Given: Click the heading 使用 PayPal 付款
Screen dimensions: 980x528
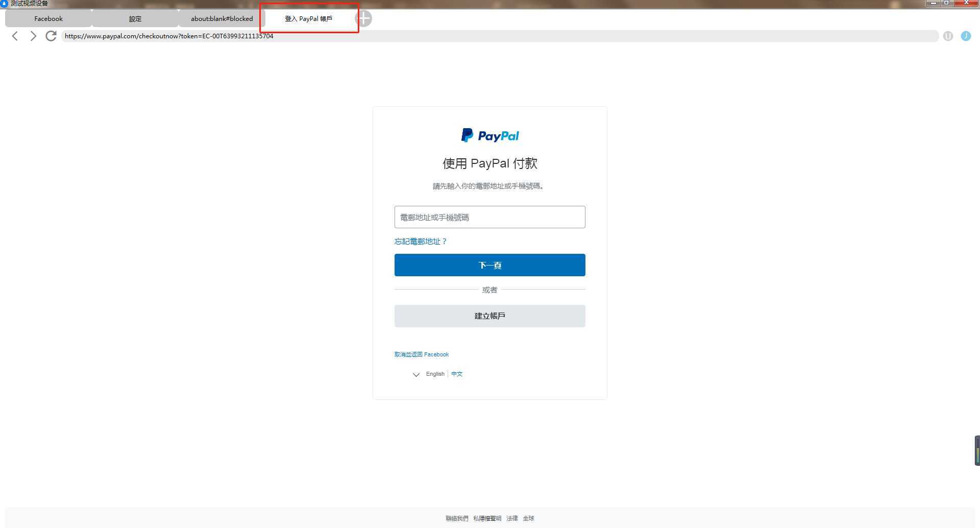Looking at the screenshot, I should (490, 163).
